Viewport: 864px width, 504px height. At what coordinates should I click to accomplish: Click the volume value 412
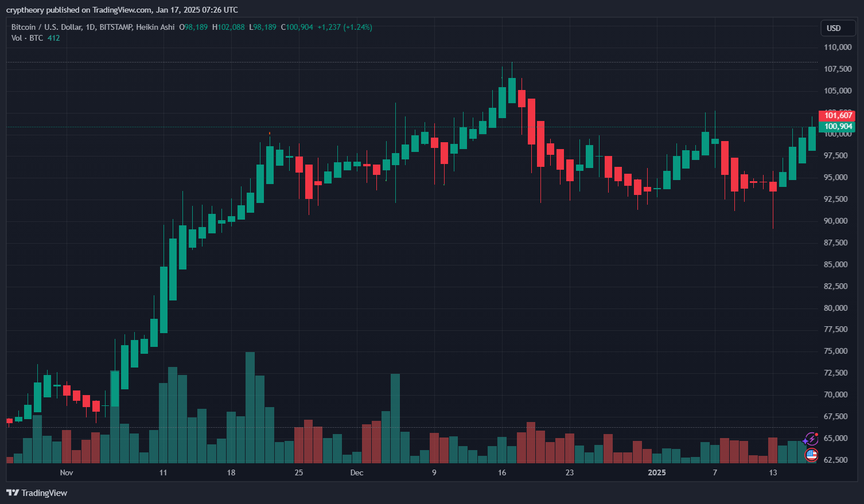53,38
